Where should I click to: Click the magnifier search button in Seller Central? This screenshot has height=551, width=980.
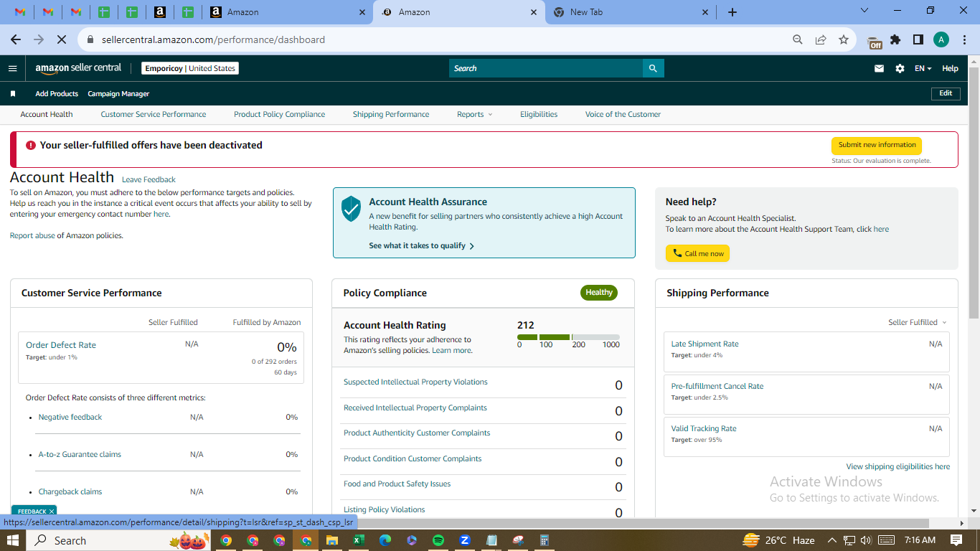[653, 68]
